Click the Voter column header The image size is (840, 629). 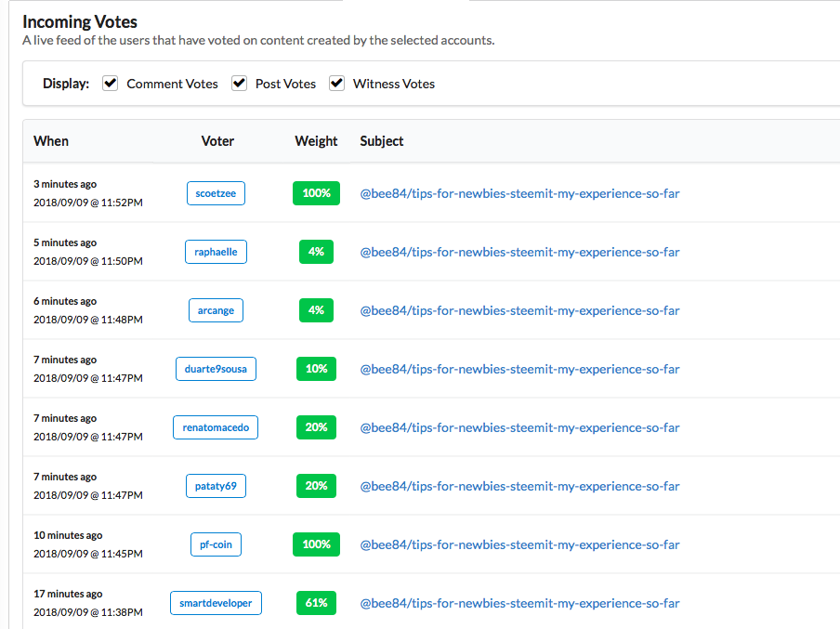pos(217,141)
